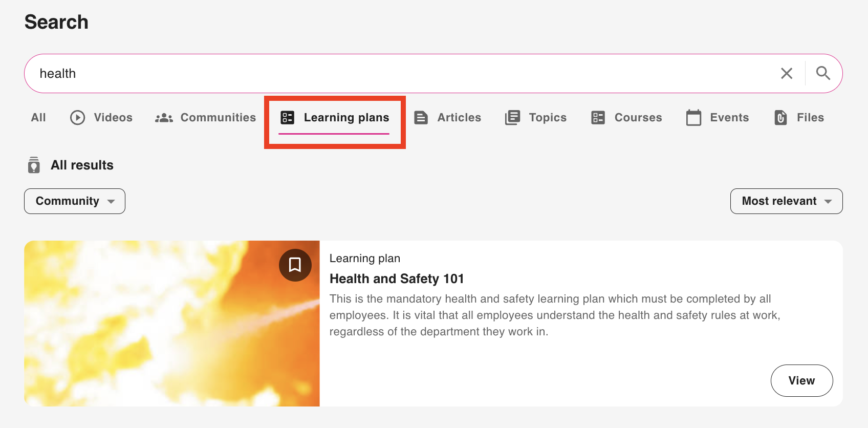Switch to the All tab

38,118
